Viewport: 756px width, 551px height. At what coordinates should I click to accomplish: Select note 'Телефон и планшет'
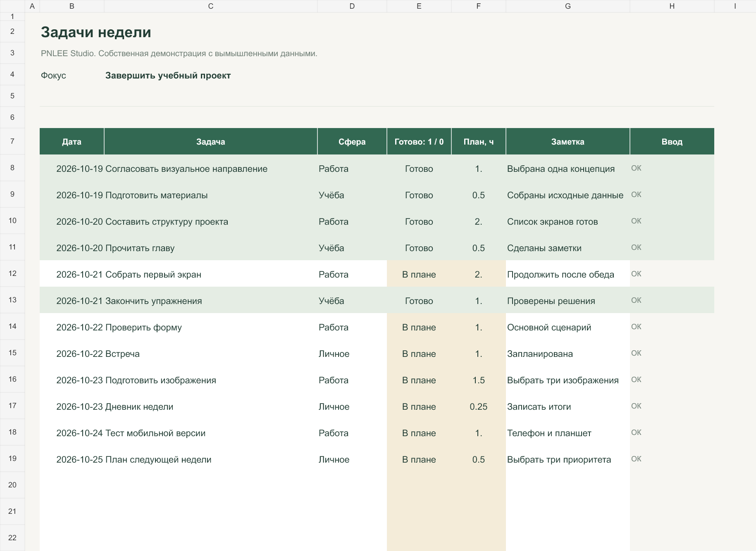point(568,433)
